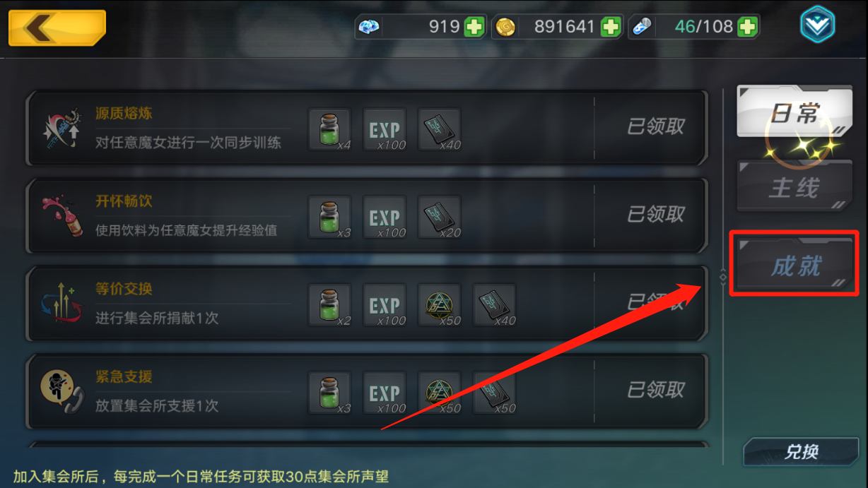Open the 兑换 exchange button
This screenshot has width=868, height=488.
[801, 451]
